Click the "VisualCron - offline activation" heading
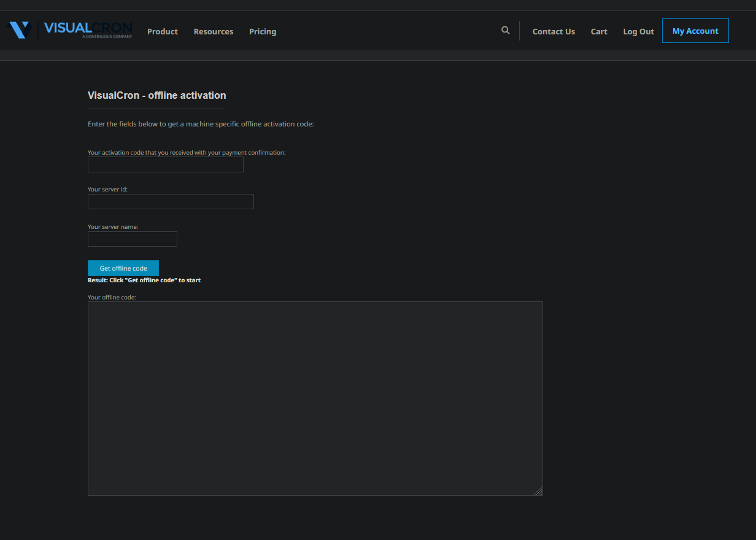The width and height of the screenshot is (756, 540). [x=157, y=96]
